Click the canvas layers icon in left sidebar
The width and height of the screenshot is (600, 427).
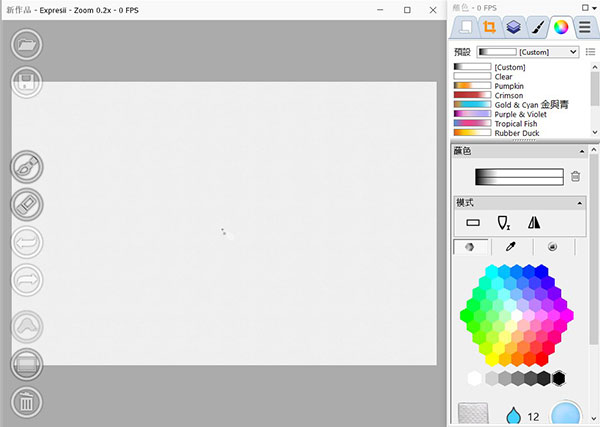pos(26,364)
